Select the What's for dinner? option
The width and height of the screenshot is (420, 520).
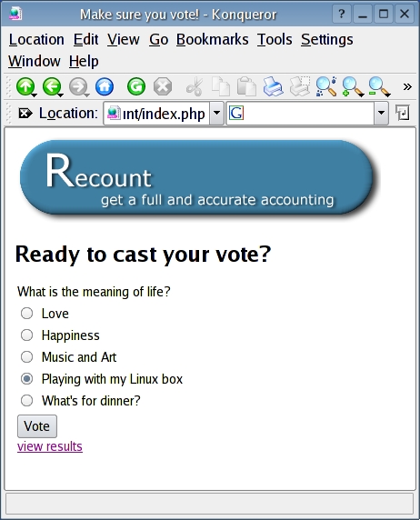26,400
